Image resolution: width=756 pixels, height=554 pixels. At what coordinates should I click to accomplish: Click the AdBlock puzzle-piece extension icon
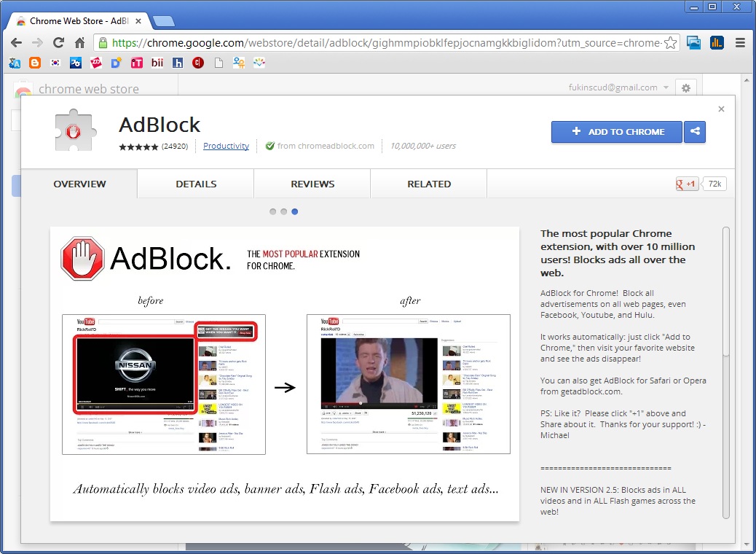point(75,130)
